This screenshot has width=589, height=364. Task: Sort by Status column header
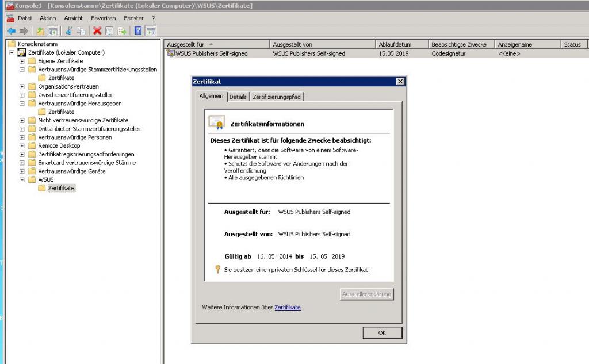(x=574, y=44)
